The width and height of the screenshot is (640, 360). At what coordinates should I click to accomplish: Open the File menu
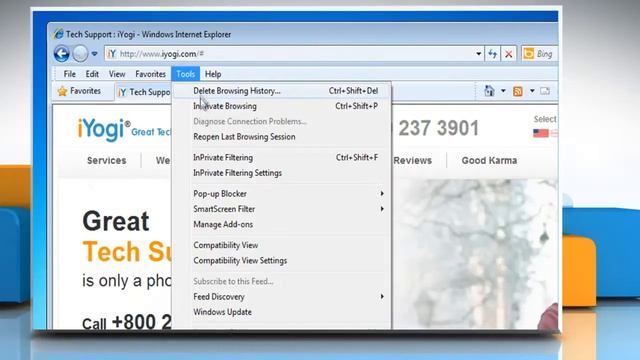pos(69,74)
